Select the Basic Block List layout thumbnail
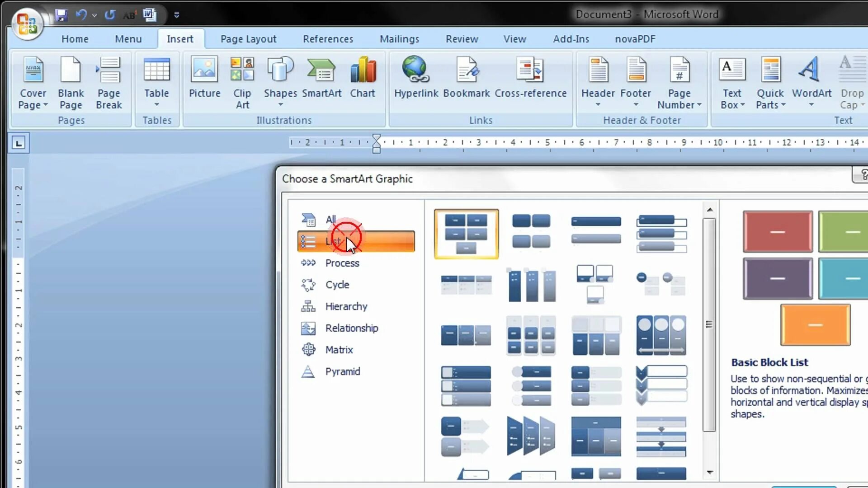 click(x=466, y=234)
